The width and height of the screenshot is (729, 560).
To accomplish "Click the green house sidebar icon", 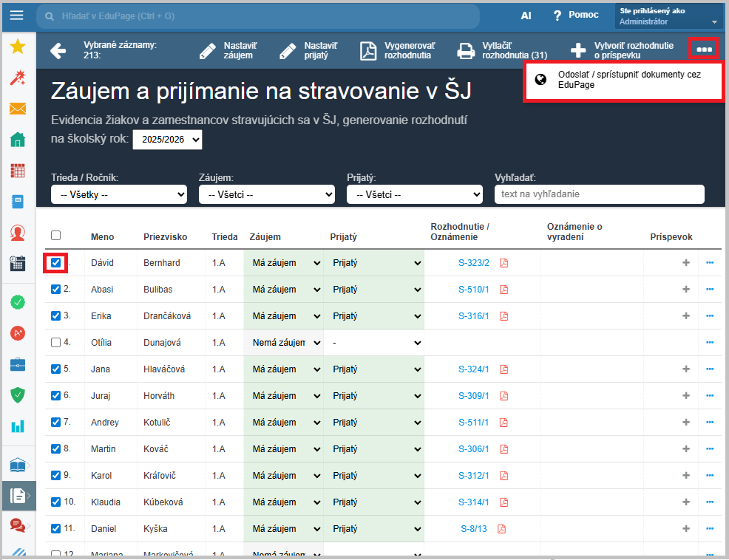I will pyautogui.click(x=18, y=140).
